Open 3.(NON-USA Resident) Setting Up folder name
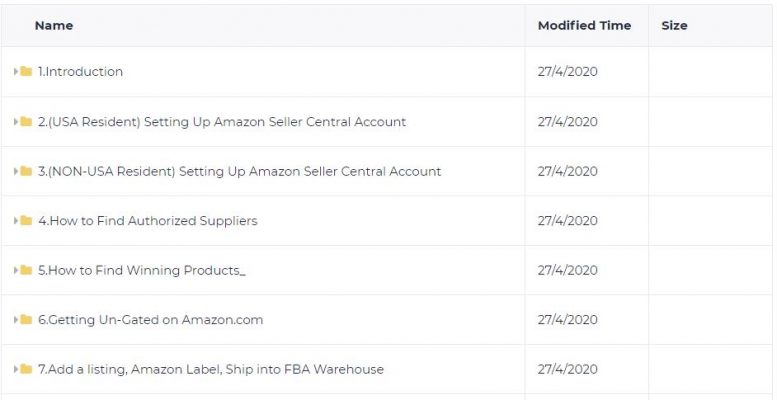 (x=239, y=171)
